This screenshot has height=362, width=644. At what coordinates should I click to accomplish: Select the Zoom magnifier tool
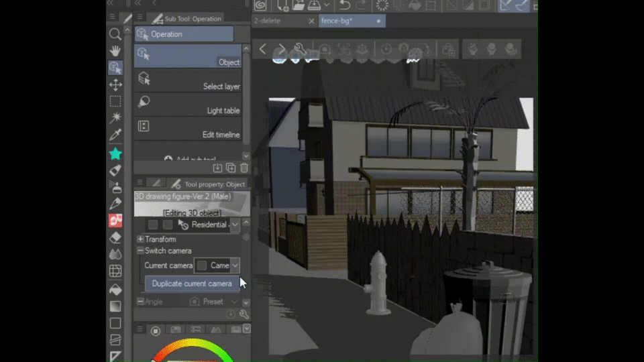pyautogui.click(x=115, y=34)
